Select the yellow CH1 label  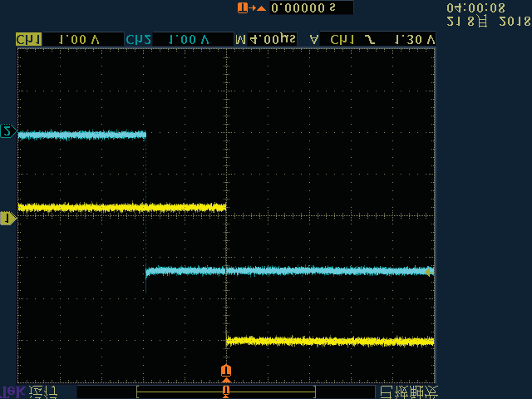28,39
